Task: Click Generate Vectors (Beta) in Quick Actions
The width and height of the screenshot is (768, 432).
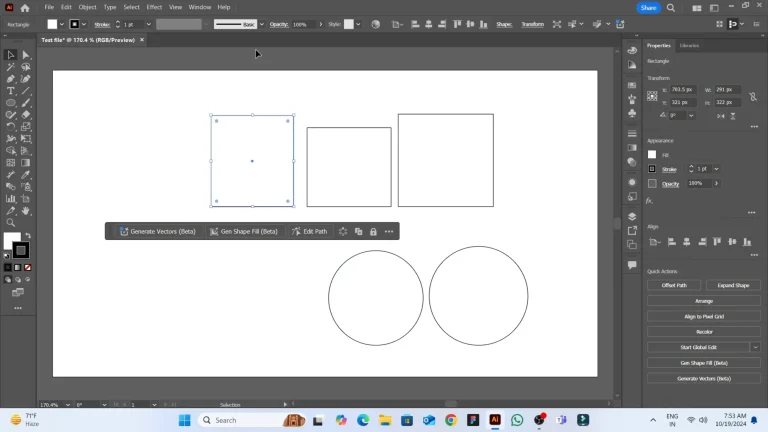Action: point(704,379)
